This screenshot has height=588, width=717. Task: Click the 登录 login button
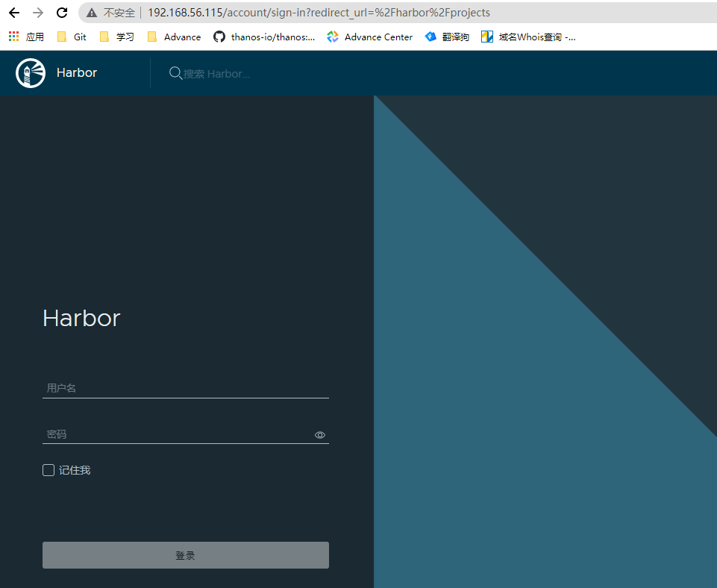pyautogui.click(x=186, y=555)
